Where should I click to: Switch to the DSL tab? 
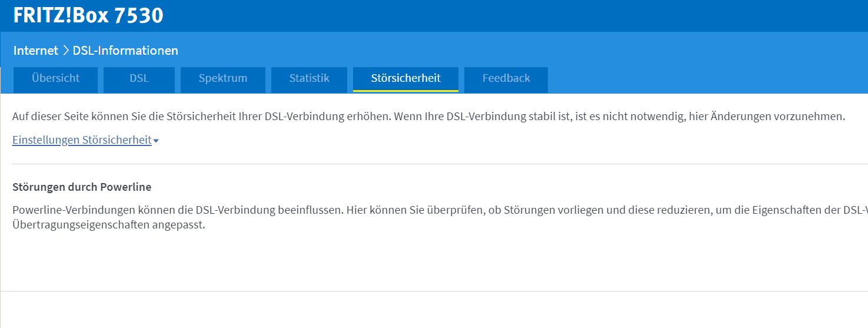(139, 79)
